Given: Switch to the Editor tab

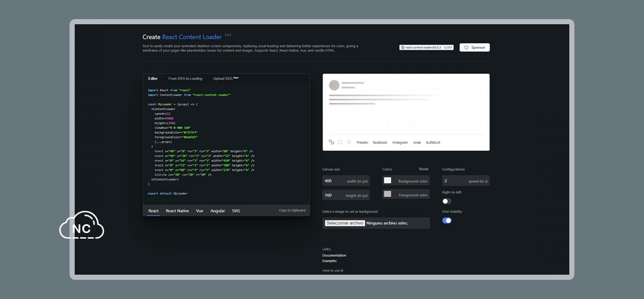Looking at the screenshot, I should point(153,79).
